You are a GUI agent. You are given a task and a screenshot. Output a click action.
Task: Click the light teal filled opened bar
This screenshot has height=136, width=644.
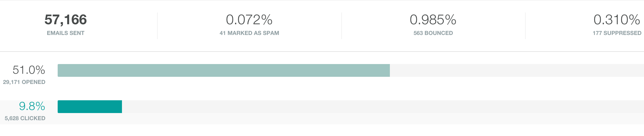coord(224,70)
